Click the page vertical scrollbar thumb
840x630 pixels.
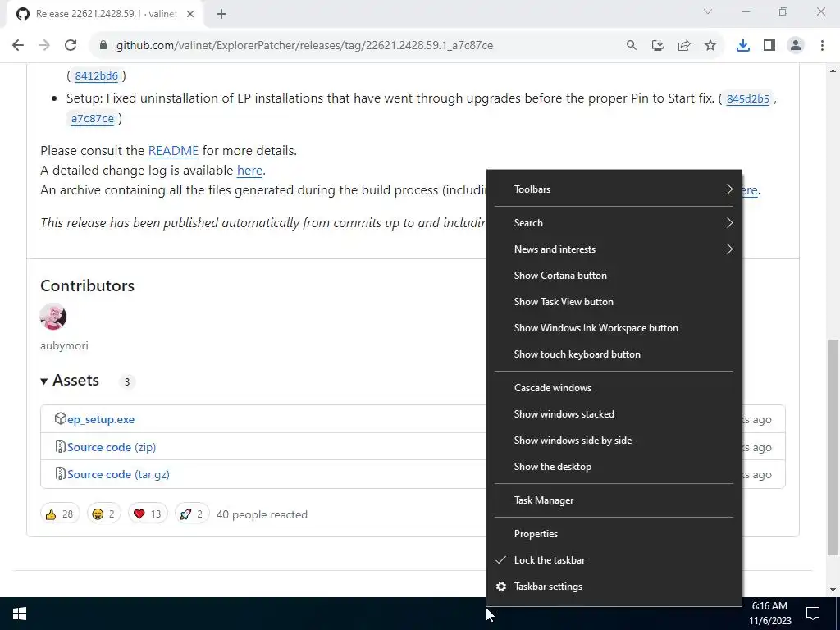pos(833,447)
